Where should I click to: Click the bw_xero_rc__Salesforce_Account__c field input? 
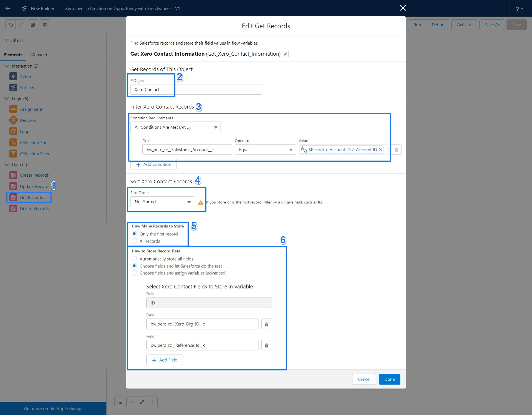187,149
